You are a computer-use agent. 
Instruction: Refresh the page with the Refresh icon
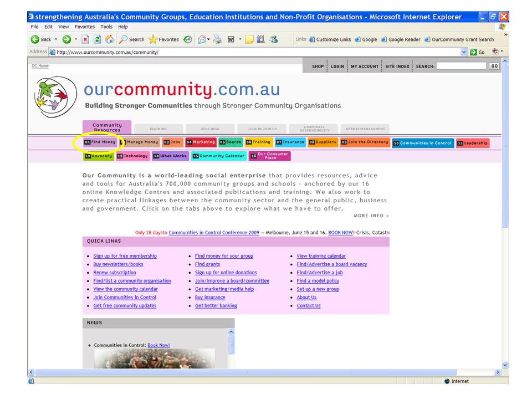98,39
